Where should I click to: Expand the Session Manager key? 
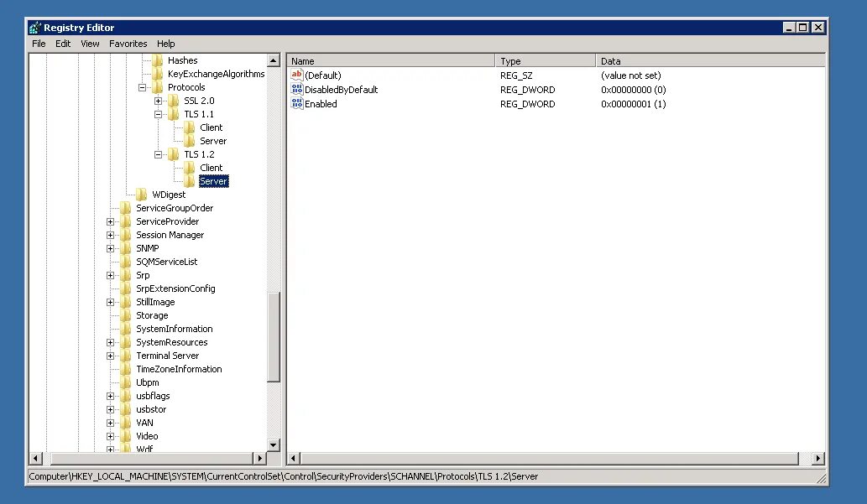point(110,235)
